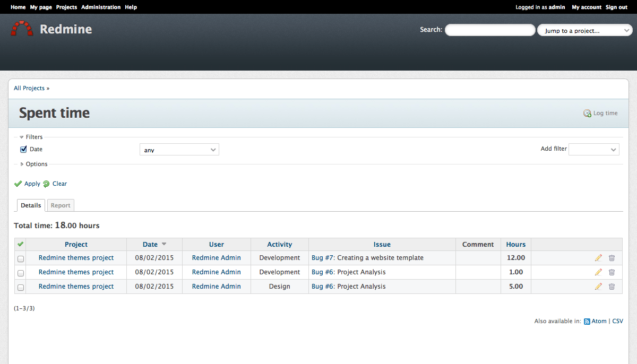
Task: Click the All Projects breadcrumb link
Action: [29, 88]
